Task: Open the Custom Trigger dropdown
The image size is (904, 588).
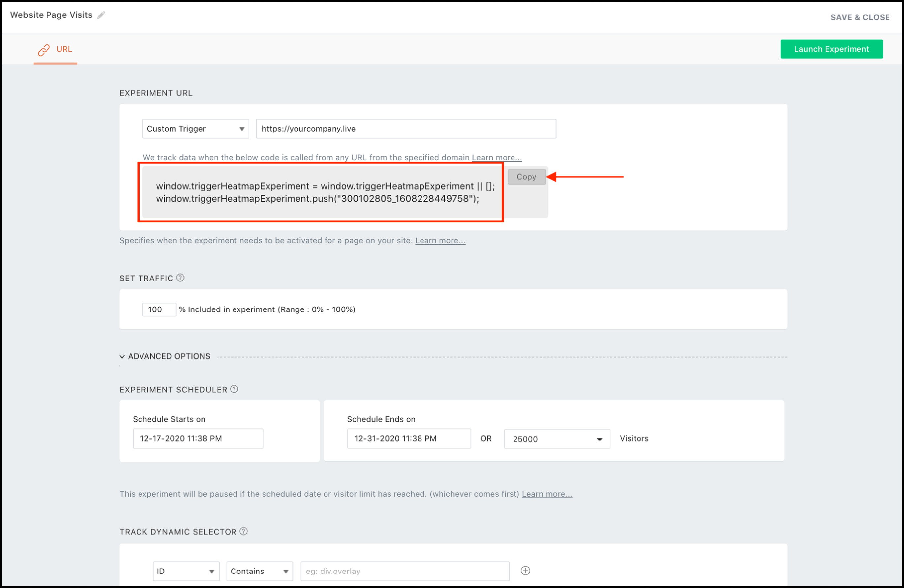Action: [x=196, y=129]
